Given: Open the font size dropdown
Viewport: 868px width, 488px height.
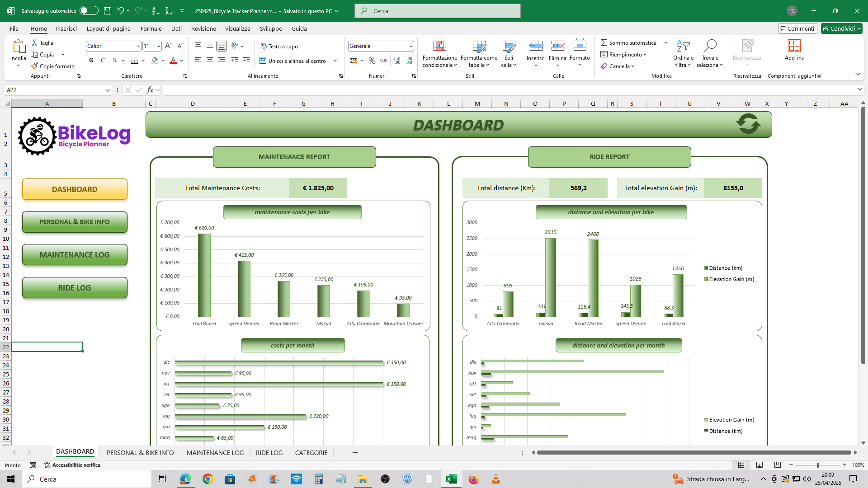Looking at the screenshot, I should [159, 46].
